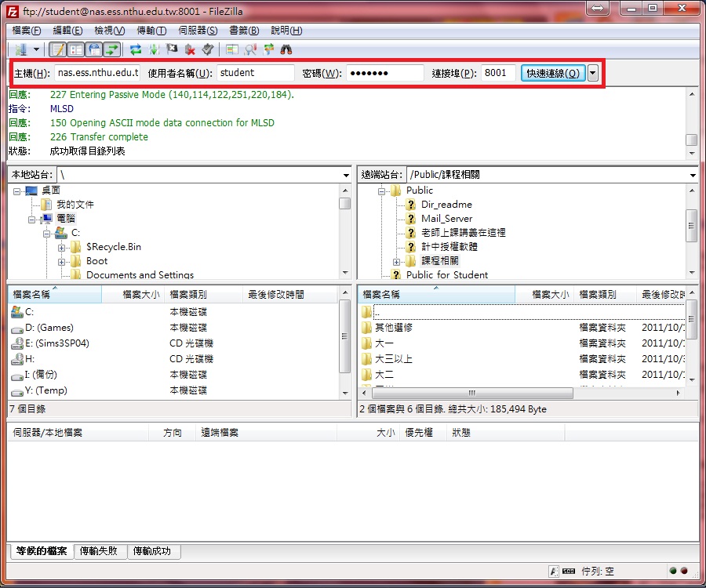
Task: Click the binoculars search remote files icon
Action: point(286,49)
